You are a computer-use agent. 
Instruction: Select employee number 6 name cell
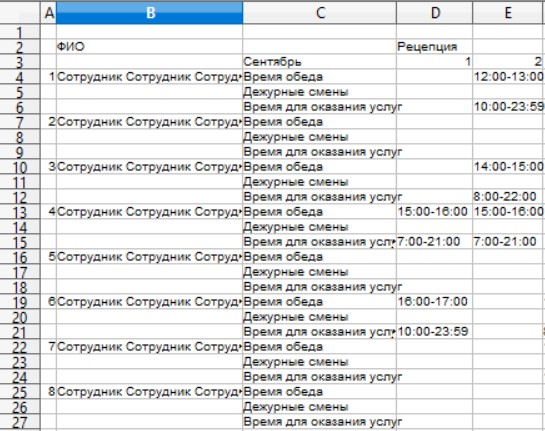(x=149, y=301)
